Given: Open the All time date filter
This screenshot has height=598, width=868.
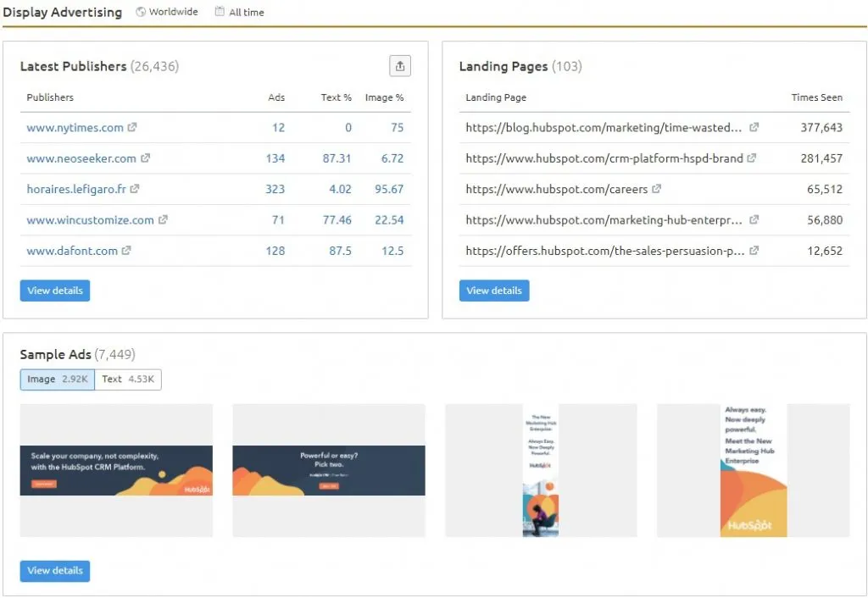Looking at the screenshot, I should (x=239, y=12).
